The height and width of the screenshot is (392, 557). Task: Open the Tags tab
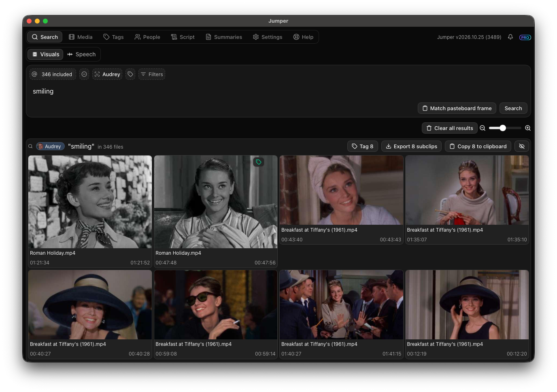click(113, 37)
